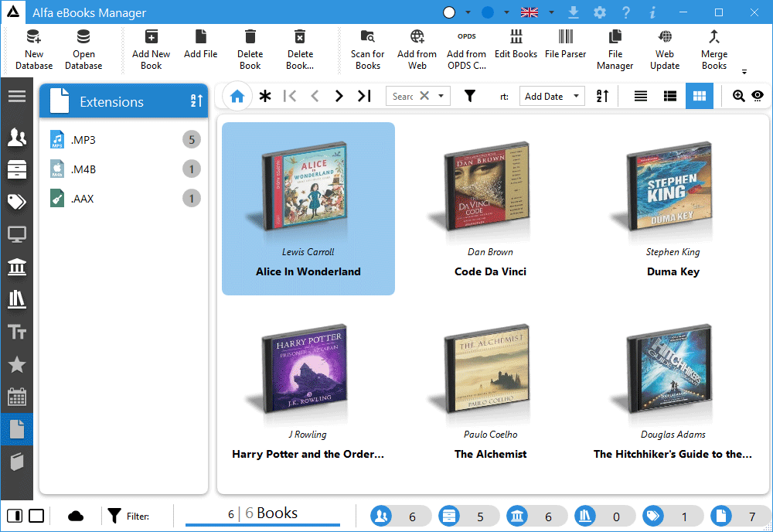Image resolution: width=773 pixels, height=532 pixels.
Task: Click the book icon at sidebar bottom
Action: [x=17, y=462]
